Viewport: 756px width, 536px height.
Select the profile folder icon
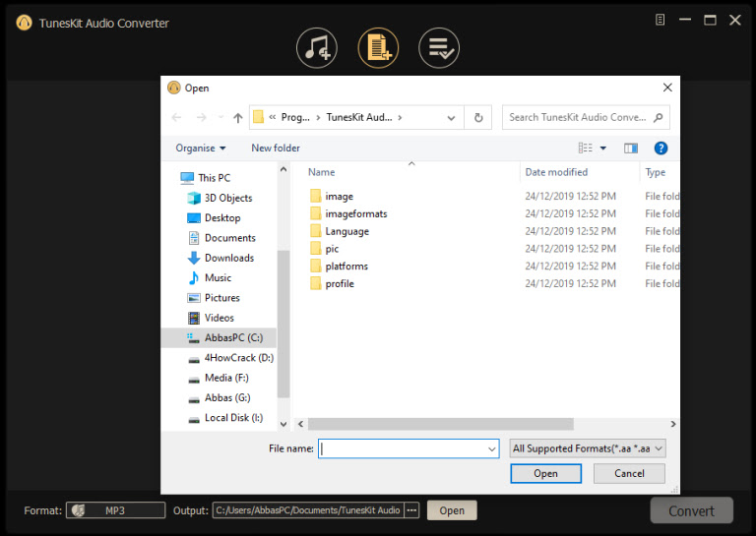tap(315, 283)
